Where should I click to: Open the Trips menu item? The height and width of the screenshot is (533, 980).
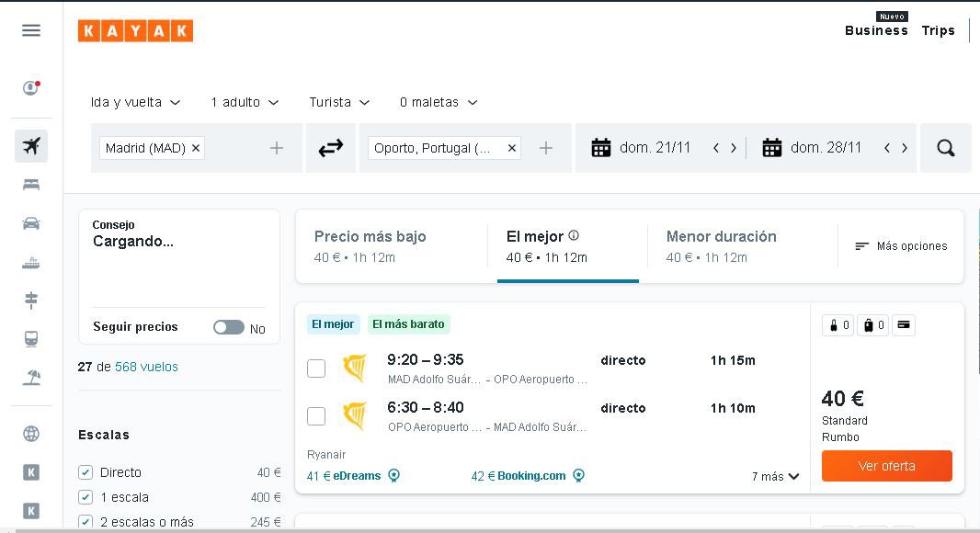pyautogui.click(x=938, y=30)
